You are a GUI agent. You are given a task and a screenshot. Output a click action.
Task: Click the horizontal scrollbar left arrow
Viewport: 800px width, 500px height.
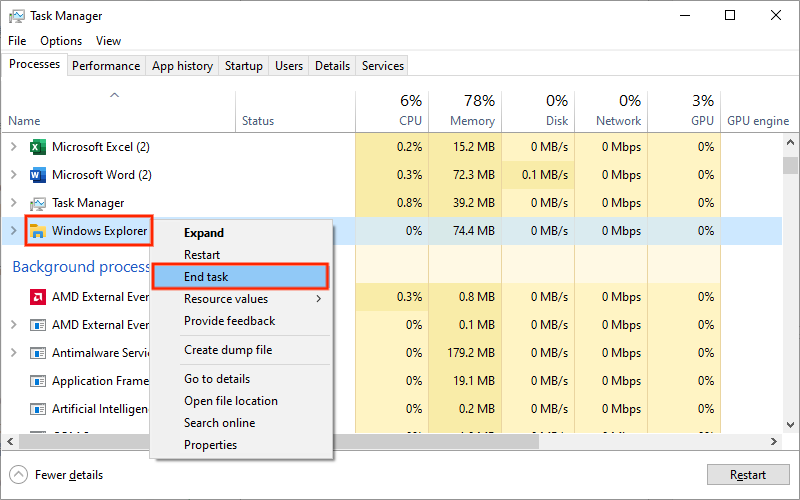(x=10, y=441)
